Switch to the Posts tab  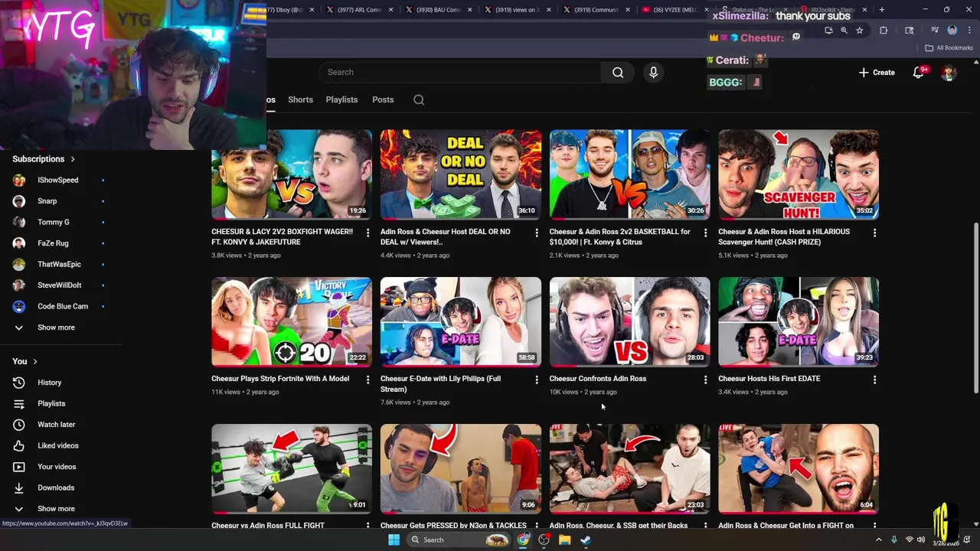tap(383, 99)
